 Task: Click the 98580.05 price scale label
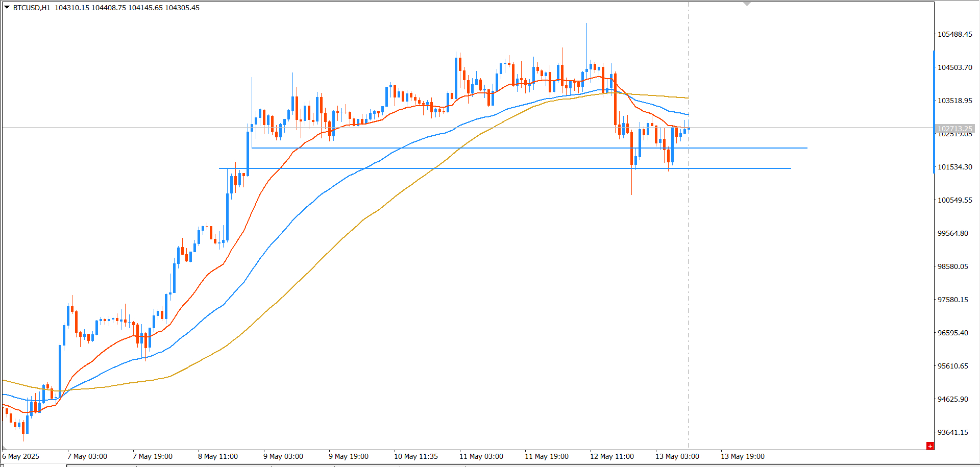[x=953, y=266]
